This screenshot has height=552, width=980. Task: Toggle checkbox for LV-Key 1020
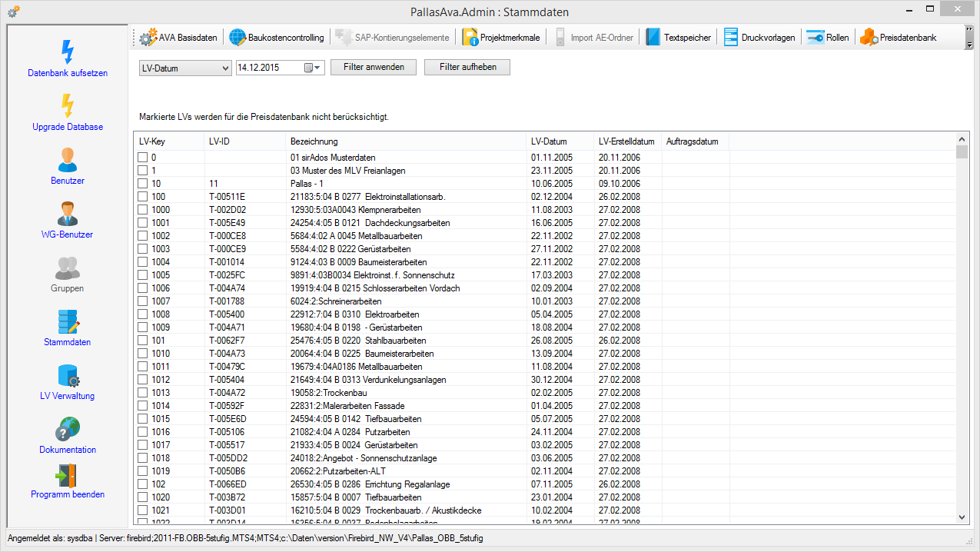[x=143, y=497]
